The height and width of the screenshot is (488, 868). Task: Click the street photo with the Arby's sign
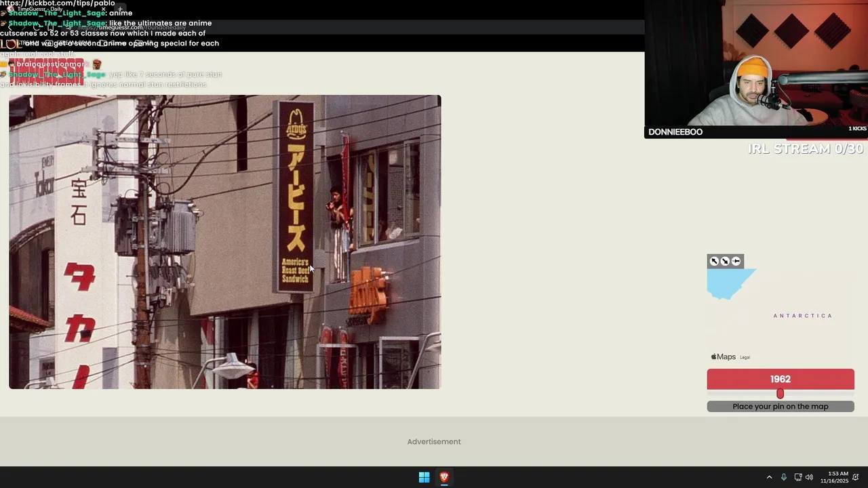point(225,242)
